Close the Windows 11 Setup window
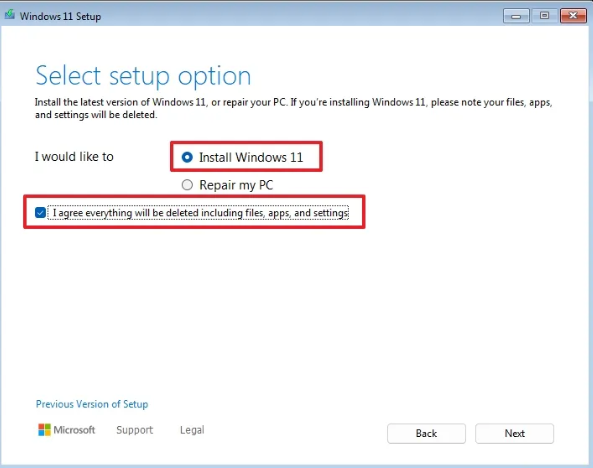Image resolution: width=593 pixels, height=468 pixels. click(573, 16)
